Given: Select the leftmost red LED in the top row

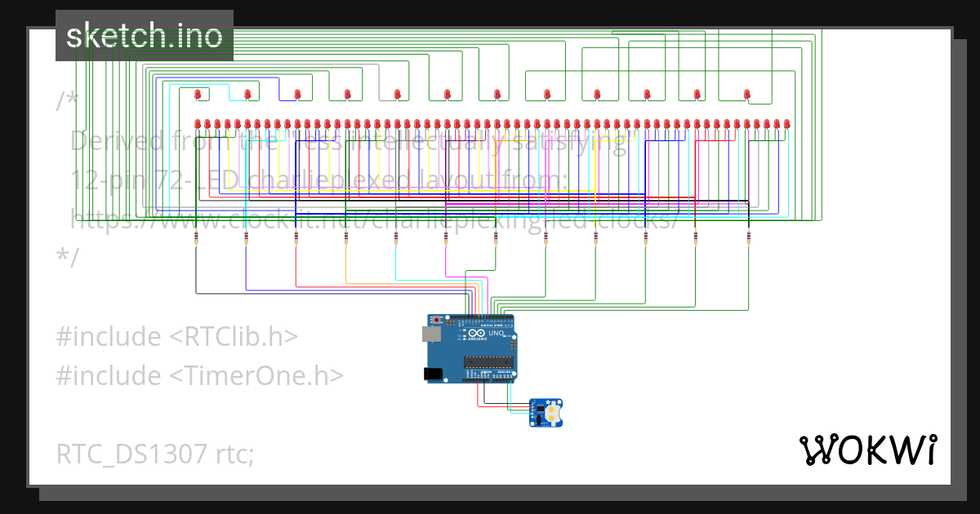Looking at the screenshot, I should click(197, 93).
